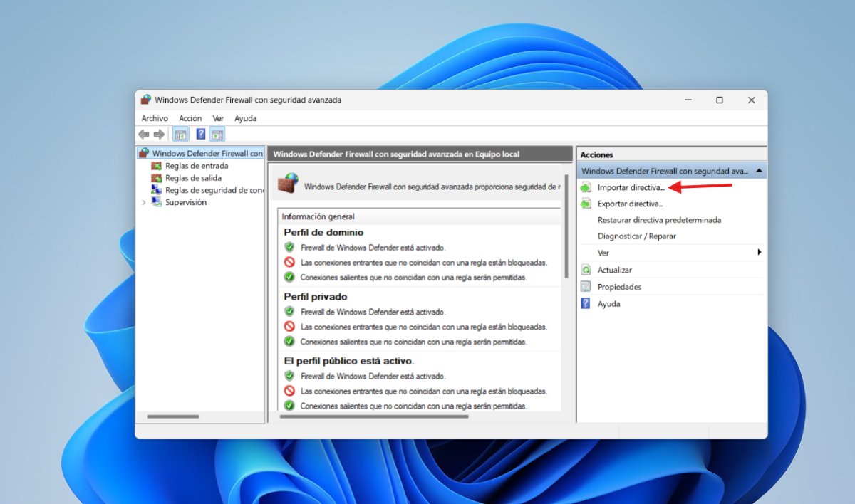Click domain profile green shield activado icon

pyautogui.click(x=289, y=247)
